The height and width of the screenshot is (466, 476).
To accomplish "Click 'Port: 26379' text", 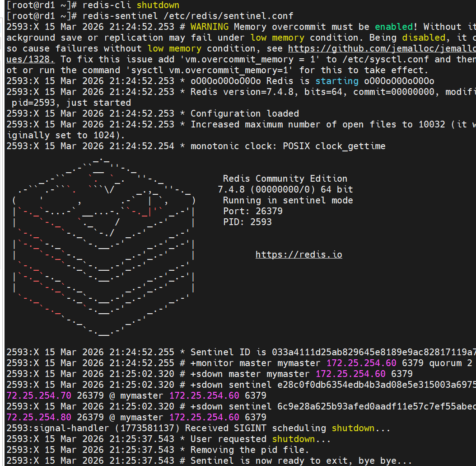I will (x=253, y=211).
